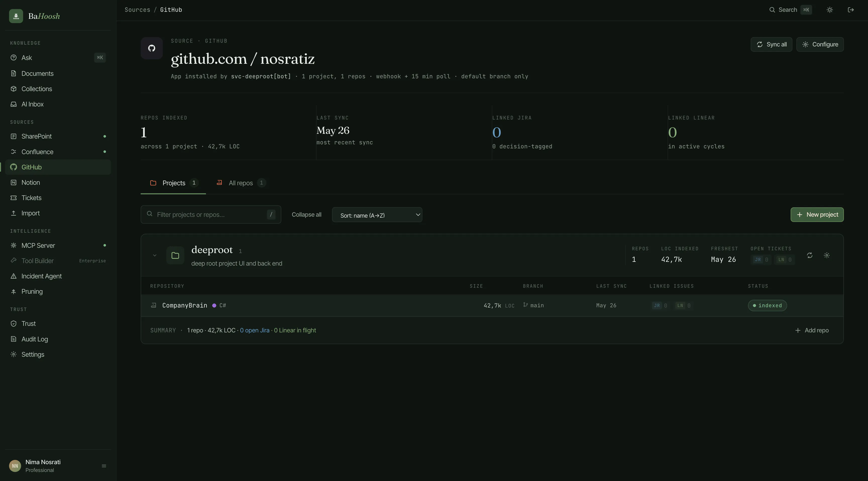Collapse the deeproot project chevron
Viewport: 868px width, 481px height.
point(155,255)
